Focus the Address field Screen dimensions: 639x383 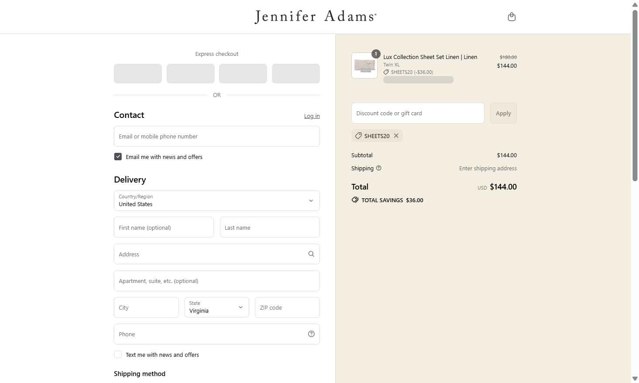(216, 254)
